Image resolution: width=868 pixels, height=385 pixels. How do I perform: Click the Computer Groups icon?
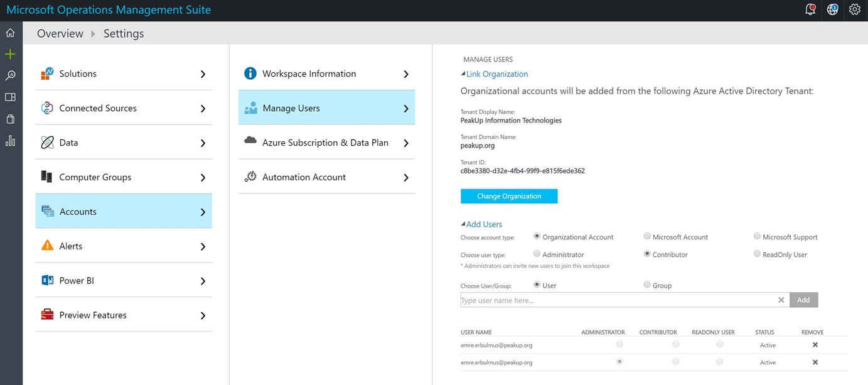click(47, 177)
